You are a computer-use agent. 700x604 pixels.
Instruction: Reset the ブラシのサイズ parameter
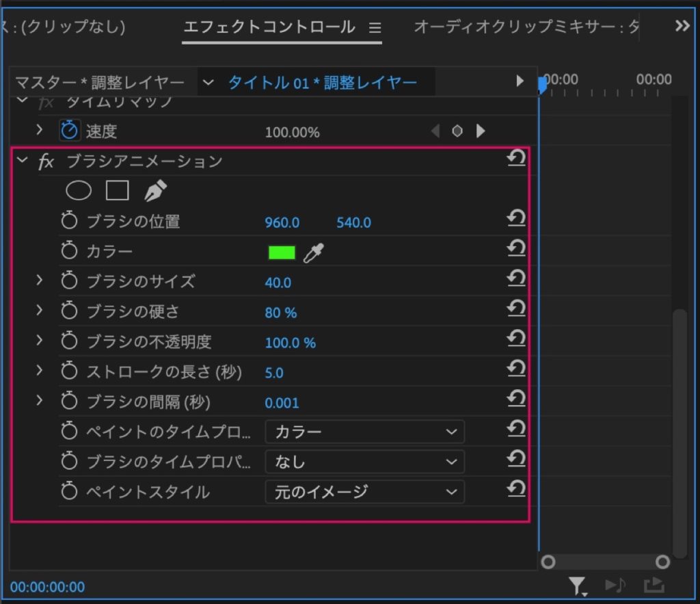(x=516, y=278)
